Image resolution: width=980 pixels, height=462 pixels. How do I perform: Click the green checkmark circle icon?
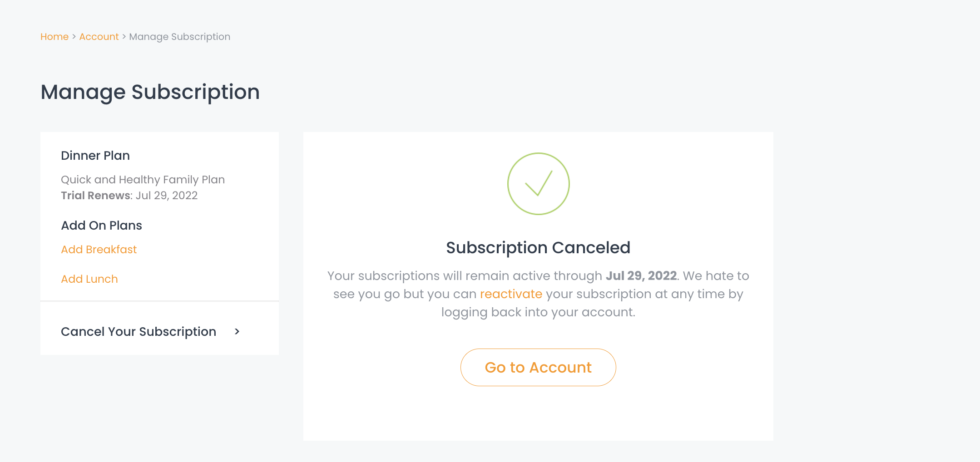point(538,184)
